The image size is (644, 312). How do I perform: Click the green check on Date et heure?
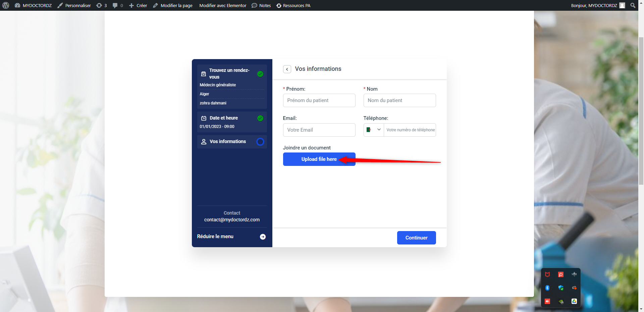click(x=260, y=118)
